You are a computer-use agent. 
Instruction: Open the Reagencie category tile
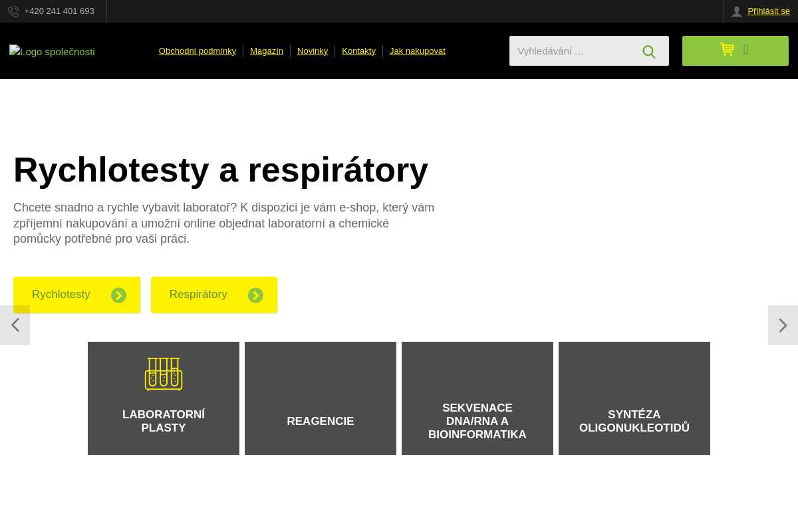point(321,398)
